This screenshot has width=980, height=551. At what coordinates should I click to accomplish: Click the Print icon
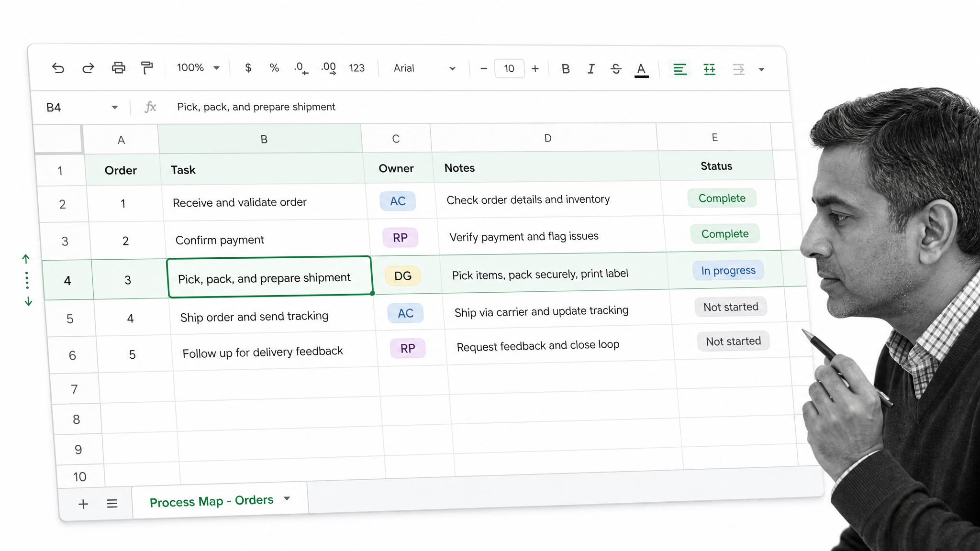click(118, 68)
